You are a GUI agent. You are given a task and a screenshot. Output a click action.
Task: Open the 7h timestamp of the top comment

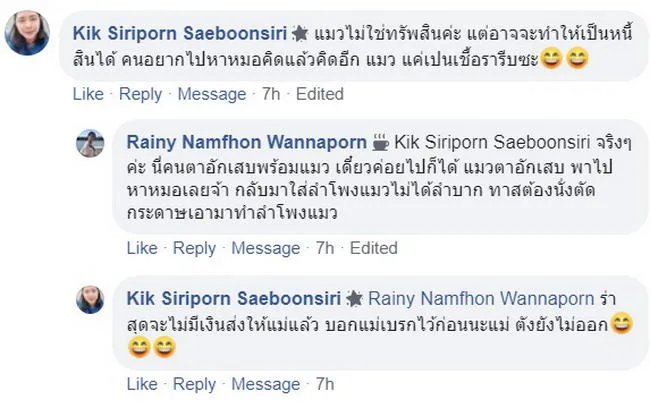coord(269,94)
